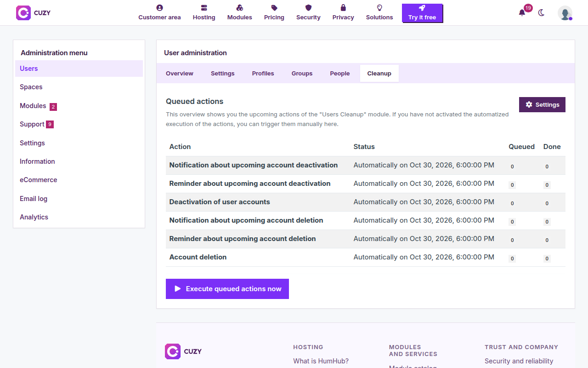Screen dimensions: 588x368
Task: Open footer link What is HumHub?
Action: tap(321, 361)
